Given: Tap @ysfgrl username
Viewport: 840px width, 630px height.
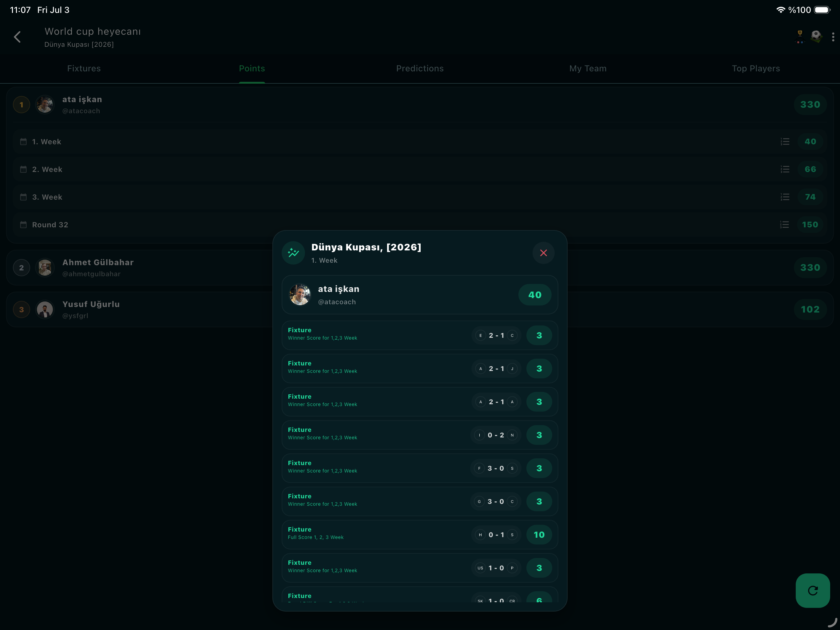Looking at the screenshot, I should click(75, 316).
